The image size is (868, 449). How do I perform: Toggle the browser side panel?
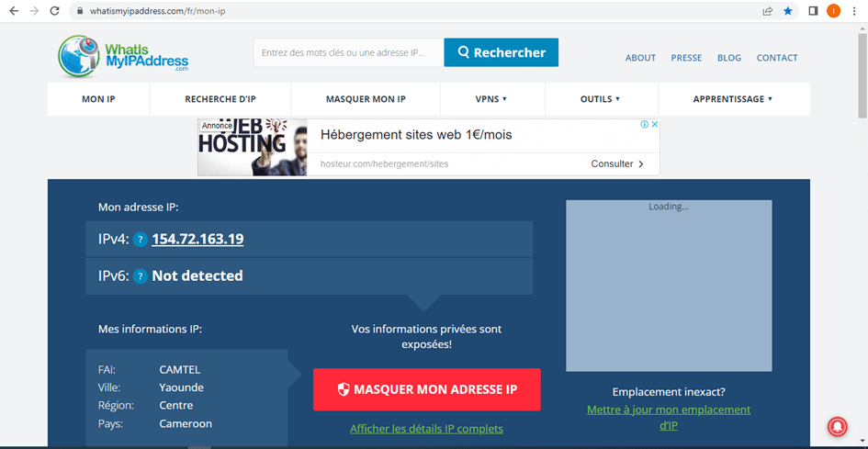(x=812, y=11)
